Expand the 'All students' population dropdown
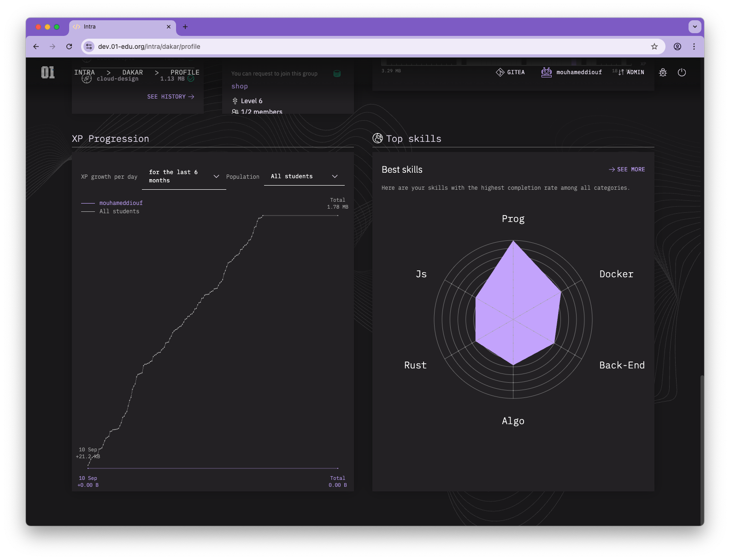 point(304,176)
